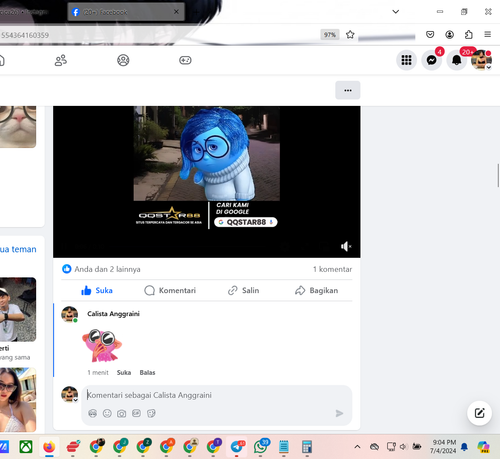Viewport: 500px width, 459px height.
Task: Open the Copilot icon in taskbar corner
Action: click(x=483, y=447)
